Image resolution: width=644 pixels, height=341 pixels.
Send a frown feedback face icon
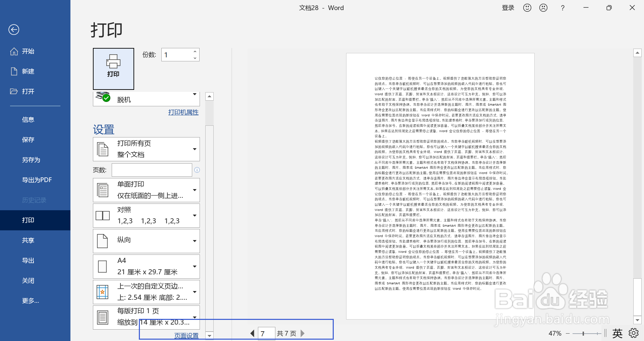click(x=543, y=8)
